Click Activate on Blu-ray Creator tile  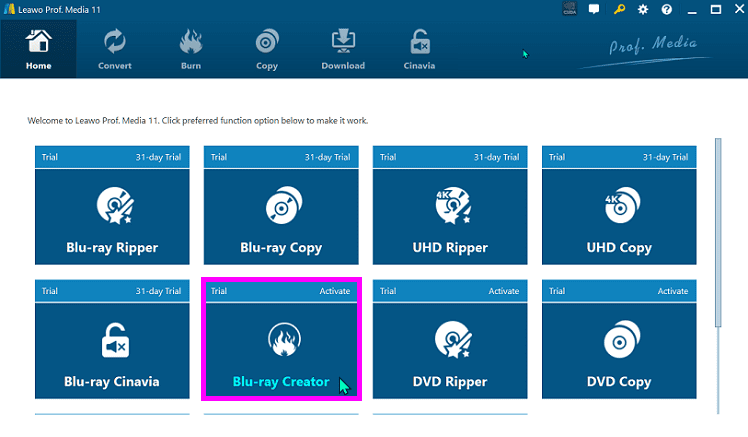point(334,291)
